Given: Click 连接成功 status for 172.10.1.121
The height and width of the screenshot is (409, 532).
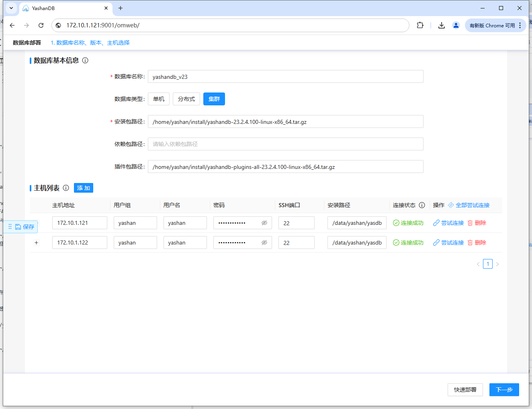Looking at the screenshot, I should 408,223.
